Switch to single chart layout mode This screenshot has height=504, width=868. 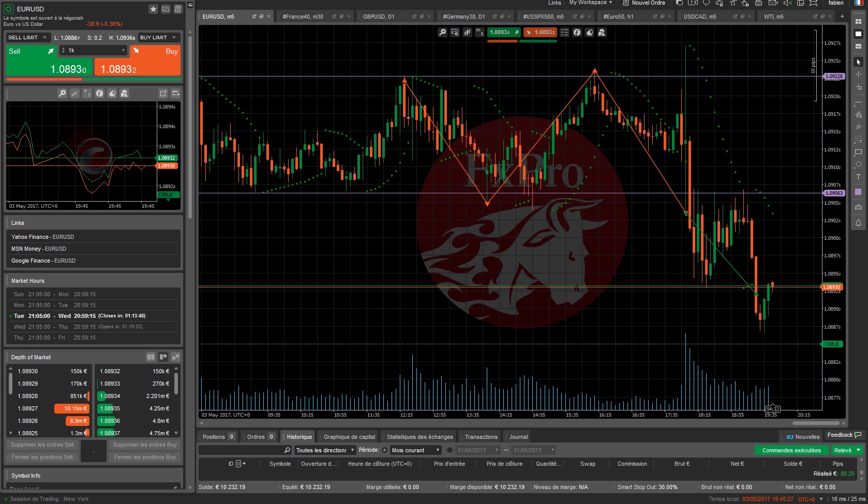pos(858,34)
